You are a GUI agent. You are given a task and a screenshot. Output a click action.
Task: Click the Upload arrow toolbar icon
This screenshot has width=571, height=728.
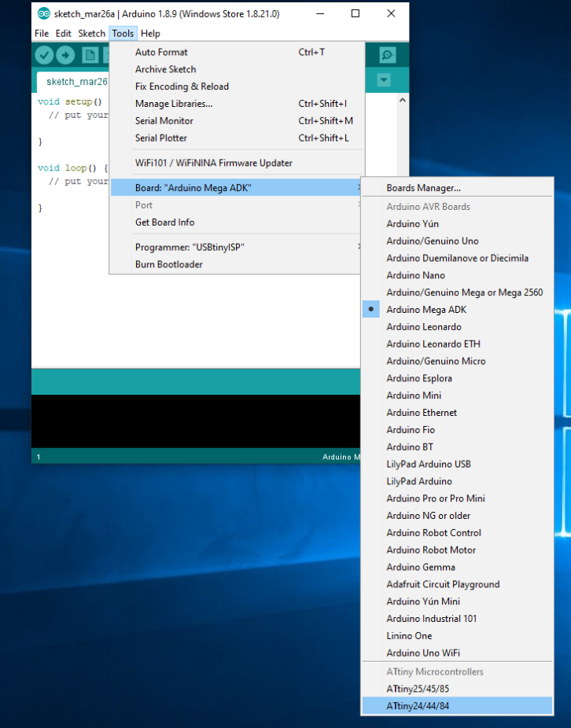(x=65, y=55)
